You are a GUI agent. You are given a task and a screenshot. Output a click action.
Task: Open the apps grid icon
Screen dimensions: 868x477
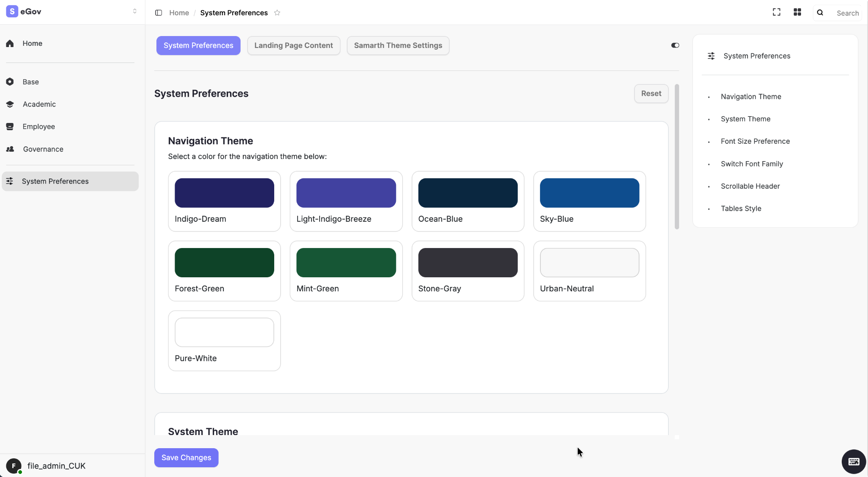(797, 12)
